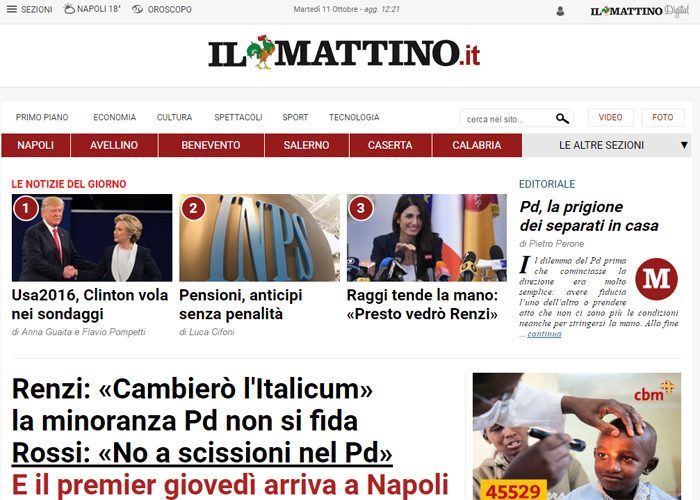Follow the editorial 'continua' link
Viewport: 700px width, 500px height.
(544, 334)
